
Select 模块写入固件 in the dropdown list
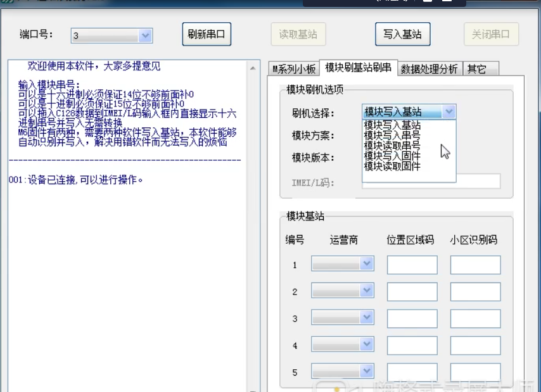point(409,156)
